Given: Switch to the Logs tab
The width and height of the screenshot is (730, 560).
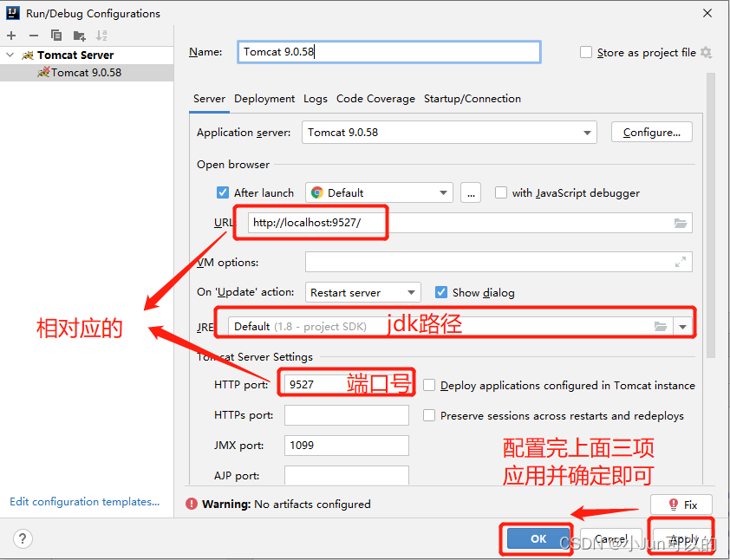Looking at the screenshot, I should click(x=316, y=99).
